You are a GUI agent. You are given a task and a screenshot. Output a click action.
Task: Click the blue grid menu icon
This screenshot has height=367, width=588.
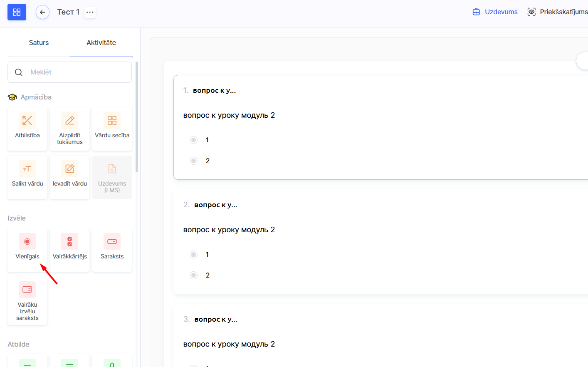tap(17, 12)
